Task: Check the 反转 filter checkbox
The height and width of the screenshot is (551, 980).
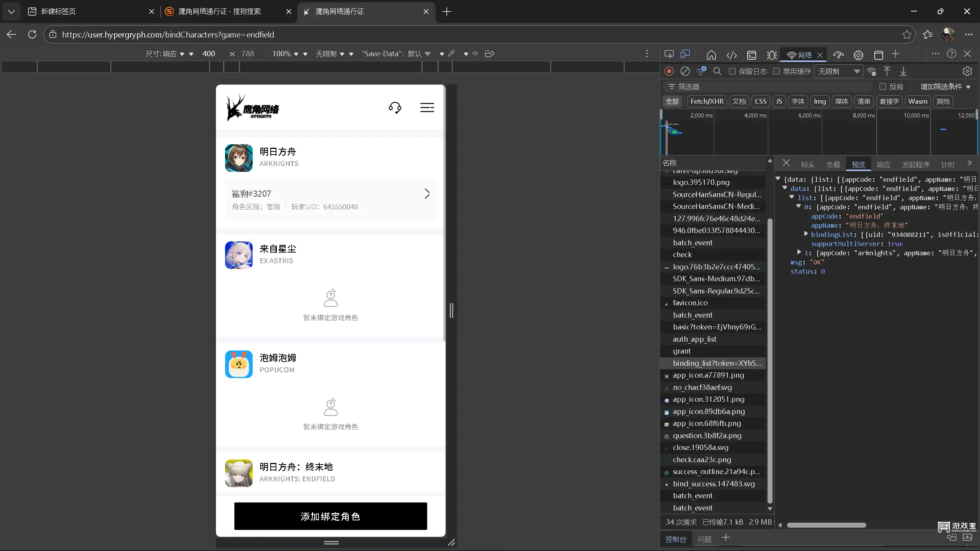Action: coord(883,87)
